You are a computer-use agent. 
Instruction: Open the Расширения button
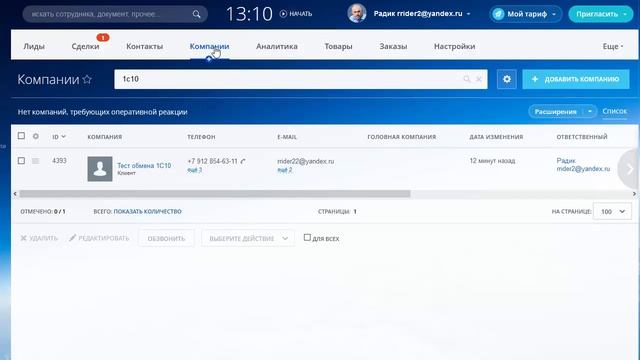click(x=556, y=111)
